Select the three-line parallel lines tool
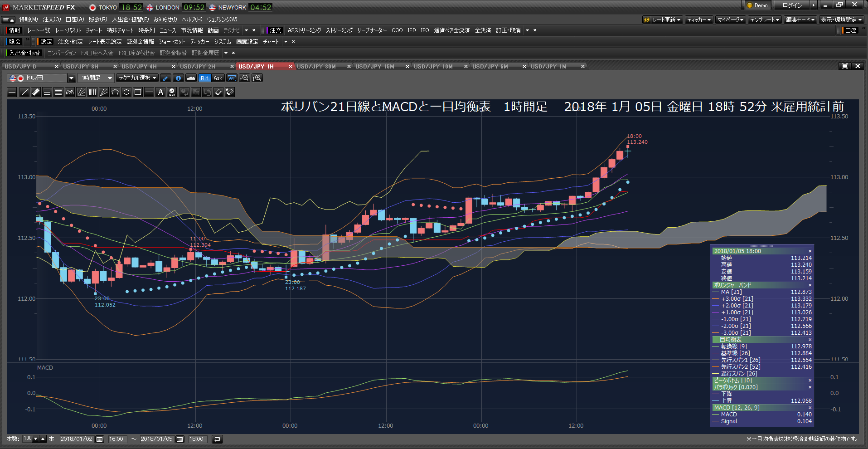The image size is (868, 449). 47,92
